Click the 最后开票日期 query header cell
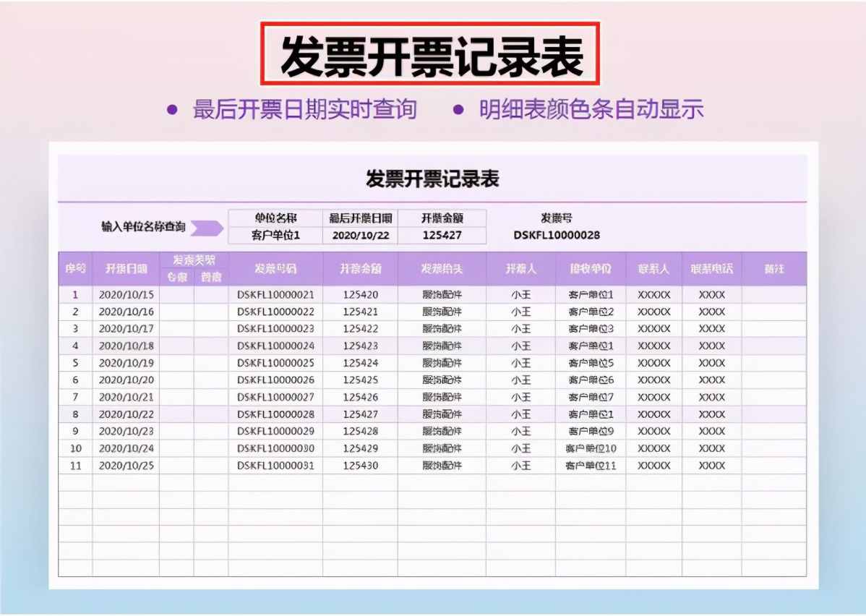866x616 pixels. (x=360, y=218)
